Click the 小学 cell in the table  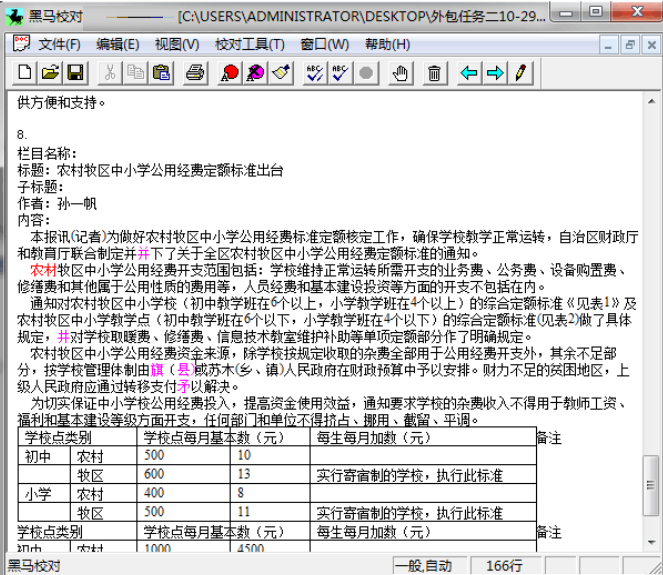(38, 494)
